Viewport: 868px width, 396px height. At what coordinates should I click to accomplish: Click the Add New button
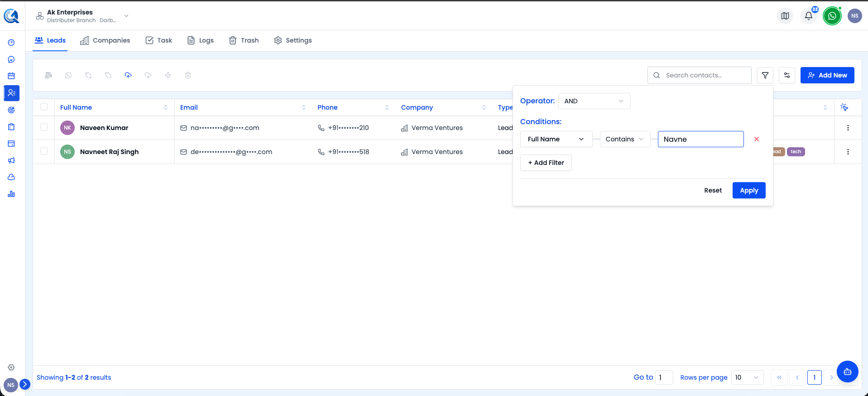point(827,75)
